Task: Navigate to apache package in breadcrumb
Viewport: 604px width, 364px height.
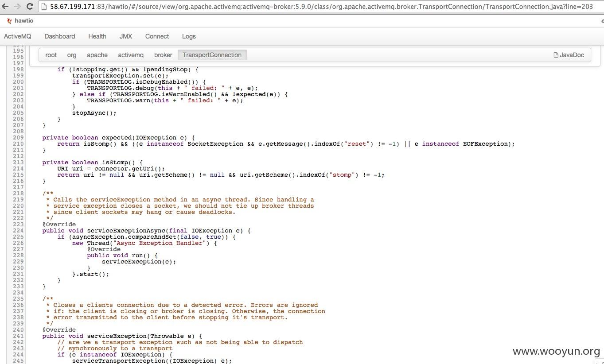Action: (x=97, y=55)
